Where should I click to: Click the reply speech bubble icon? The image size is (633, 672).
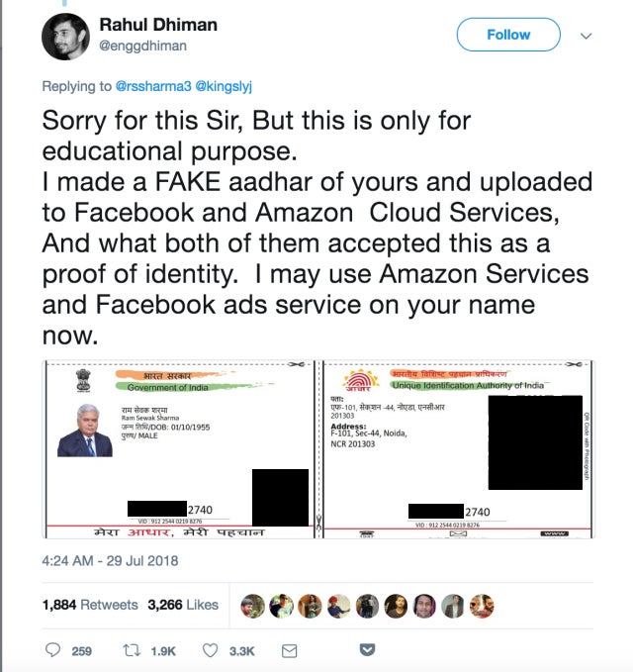click(x=52, y=649)
